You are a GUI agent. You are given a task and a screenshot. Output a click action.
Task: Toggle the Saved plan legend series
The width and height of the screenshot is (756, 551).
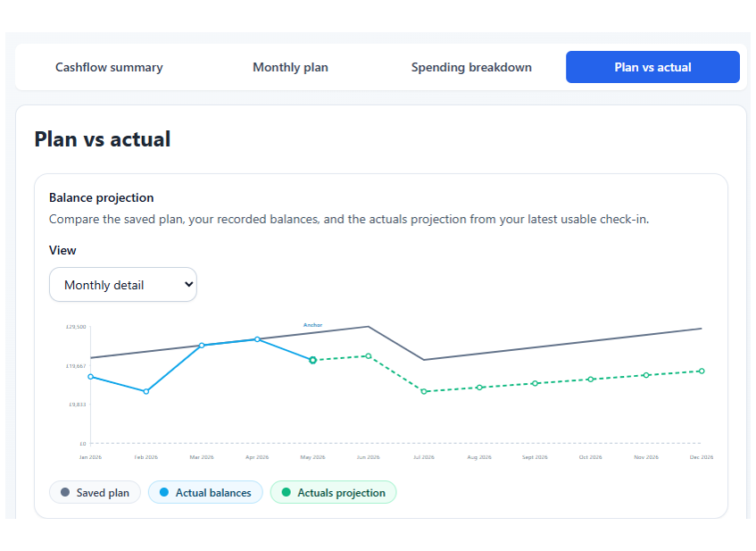tap(95, 492)
